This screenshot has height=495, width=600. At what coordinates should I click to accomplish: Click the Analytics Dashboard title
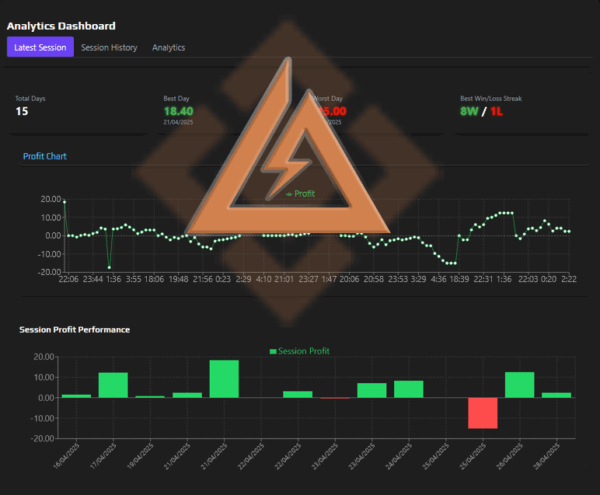click(x=61, y=25)
